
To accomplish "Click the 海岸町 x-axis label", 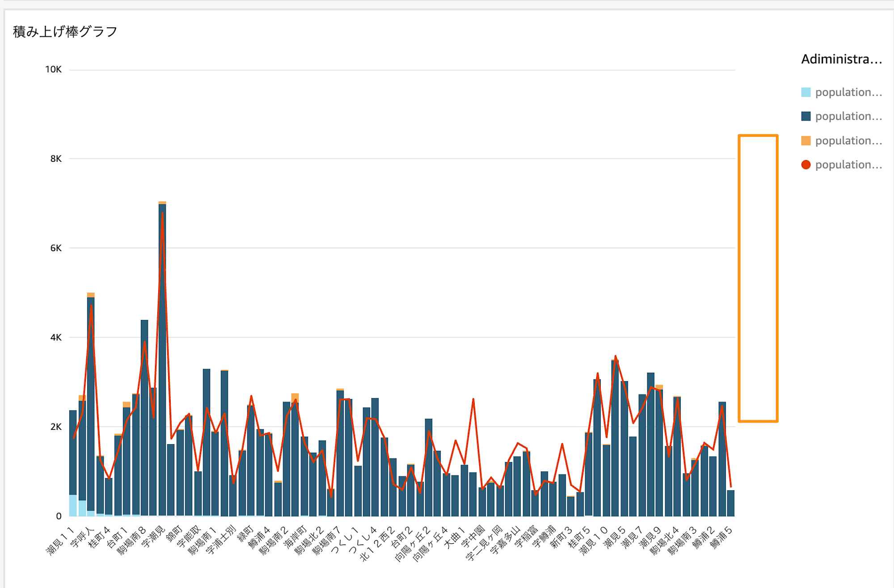I will click(x=295, y=537).
